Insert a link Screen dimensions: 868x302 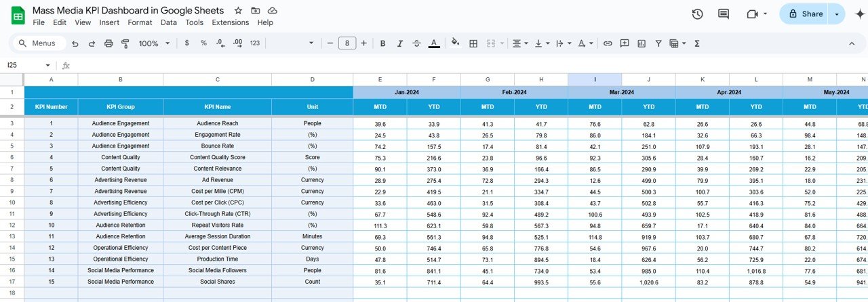(x=608, y=43)
